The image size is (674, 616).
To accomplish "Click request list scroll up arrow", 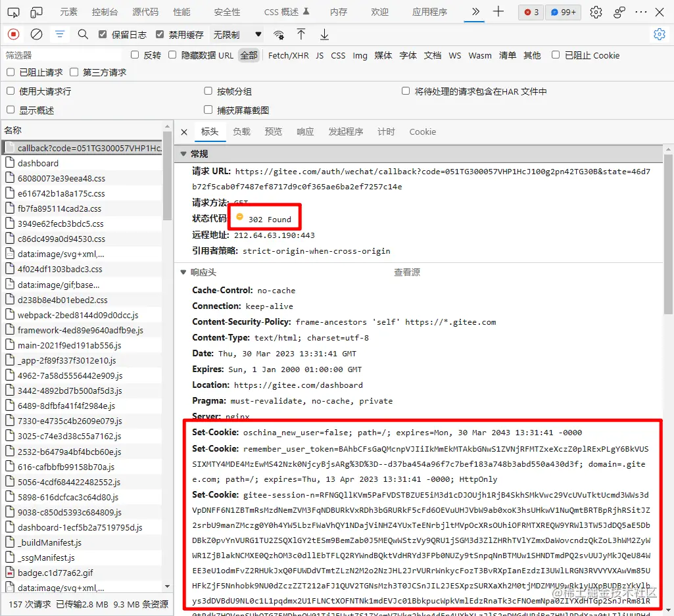I will click(167, 127).
